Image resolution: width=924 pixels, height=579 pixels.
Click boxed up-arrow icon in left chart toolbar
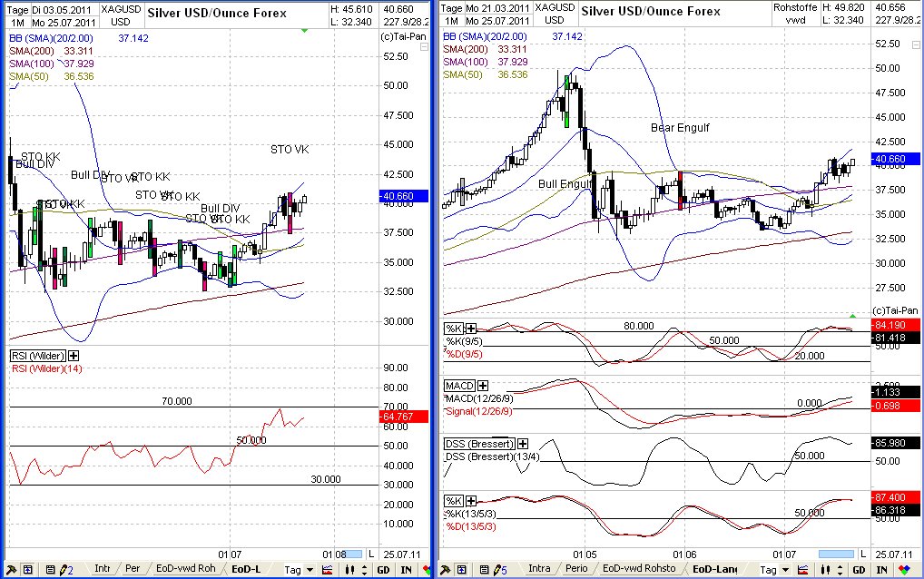(x=28, y=570)
